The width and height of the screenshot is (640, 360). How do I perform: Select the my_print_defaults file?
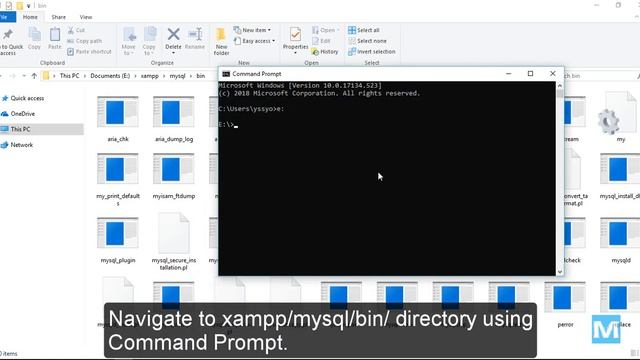click(118, 180)
